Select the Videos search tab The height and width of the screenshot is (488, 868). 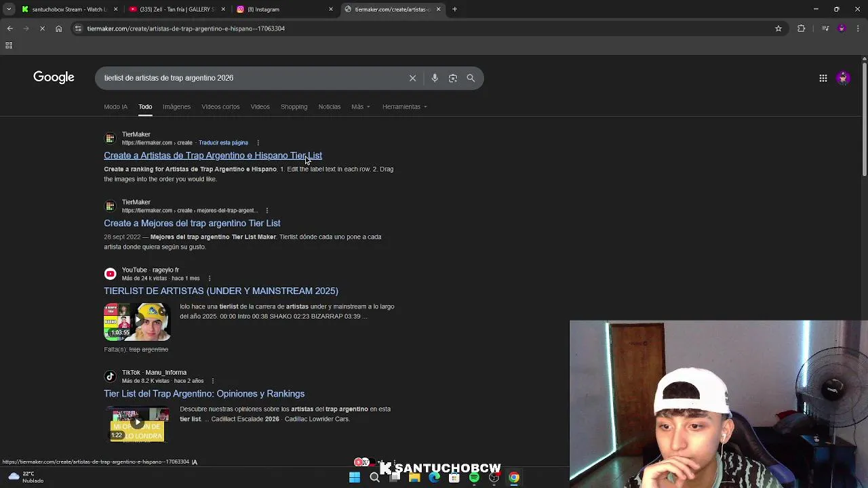260,106
